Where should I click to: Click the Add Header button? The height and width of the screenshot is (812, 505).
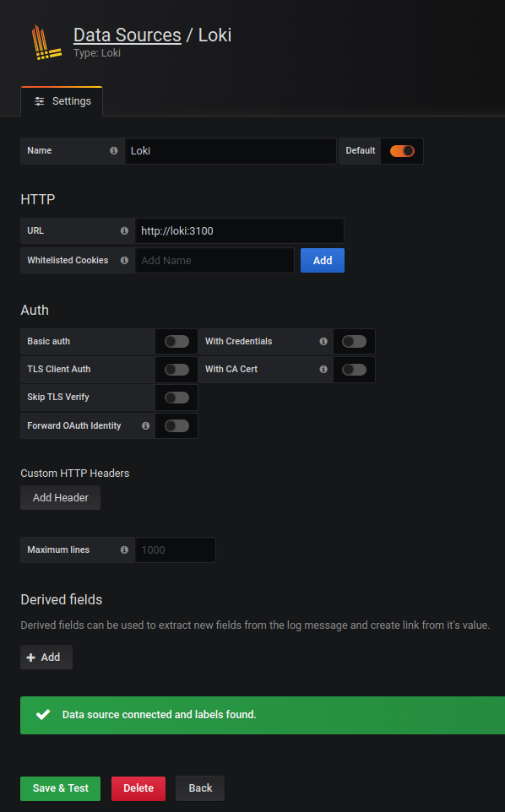[x=61, y=498]
